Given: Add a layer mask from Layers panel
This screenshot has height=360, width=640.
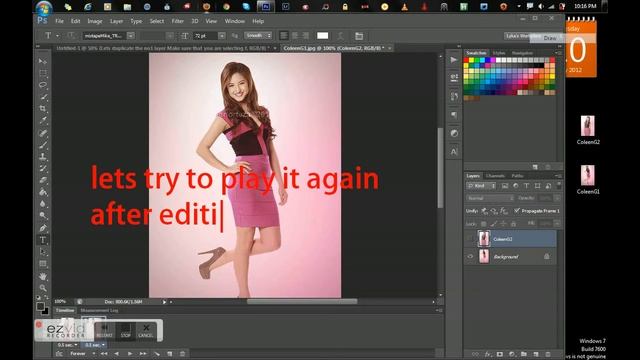Looking at the screenshot, I should [500, 354].
